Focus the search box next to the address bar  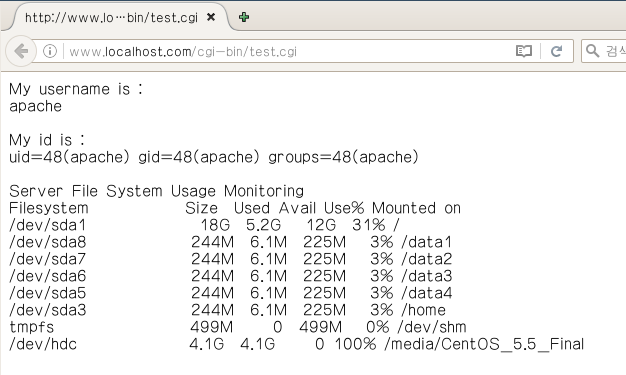click(x=604, y=51)
